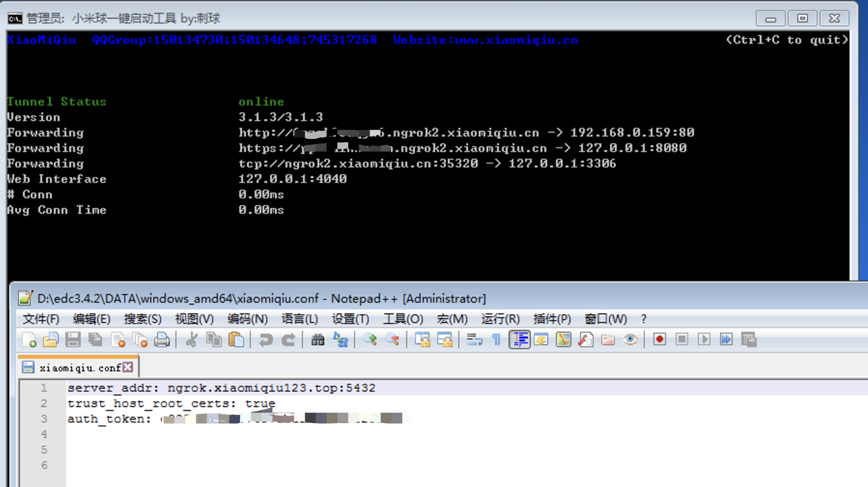Image resolution: width=868 pixels, height=487 pixels.
Task: Stop macro recording square button
Action: 682,340
